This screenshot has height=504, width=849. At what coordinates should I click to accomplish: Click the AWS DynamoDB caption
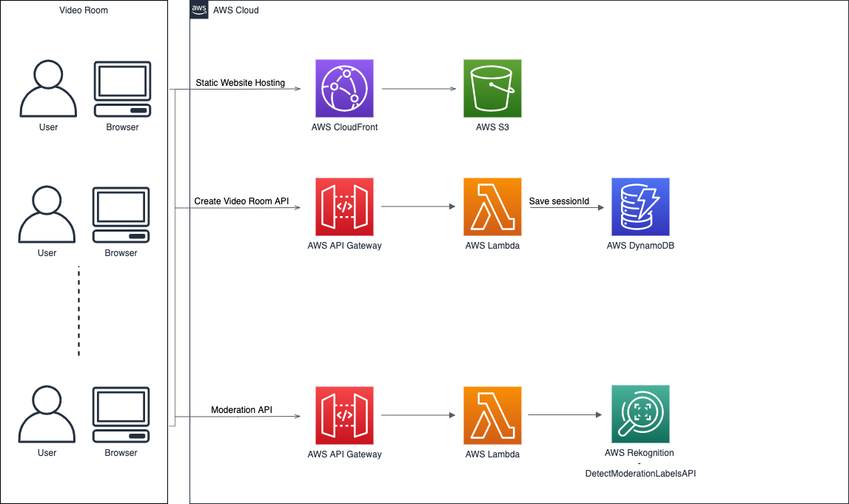point(640,246)
